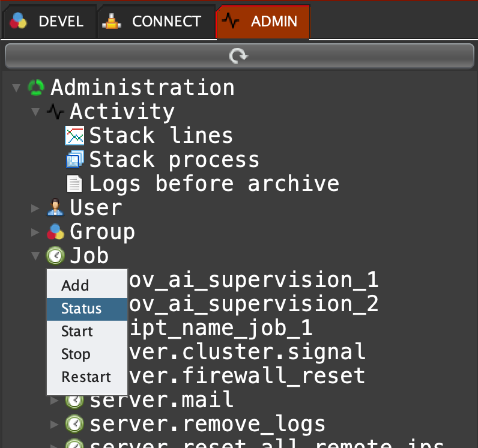Select Restart in the context menu

(x=86, y=377)
